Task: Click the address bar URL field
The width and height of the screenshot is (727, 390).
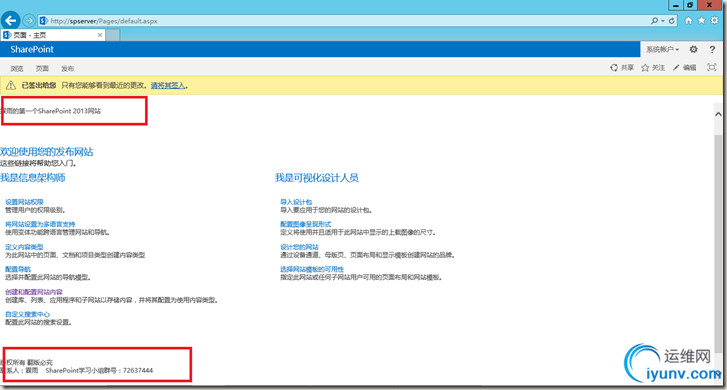Action: tap(343, 21)
